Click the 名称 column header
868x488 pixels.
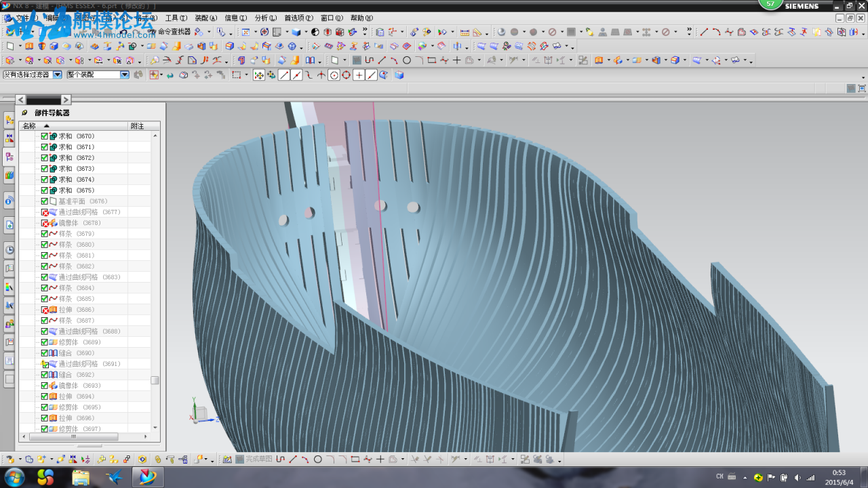click(x=73, y=126)
